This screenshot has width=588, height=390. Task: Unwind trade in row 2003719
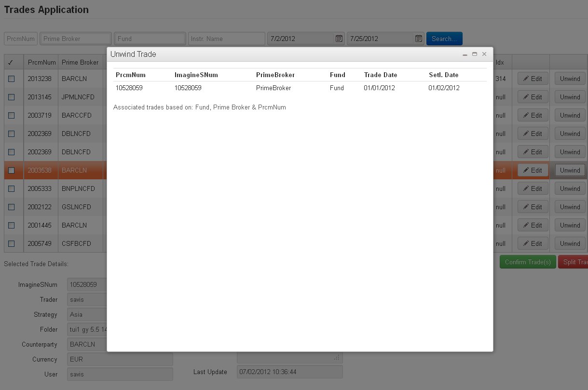click(570, 115)
